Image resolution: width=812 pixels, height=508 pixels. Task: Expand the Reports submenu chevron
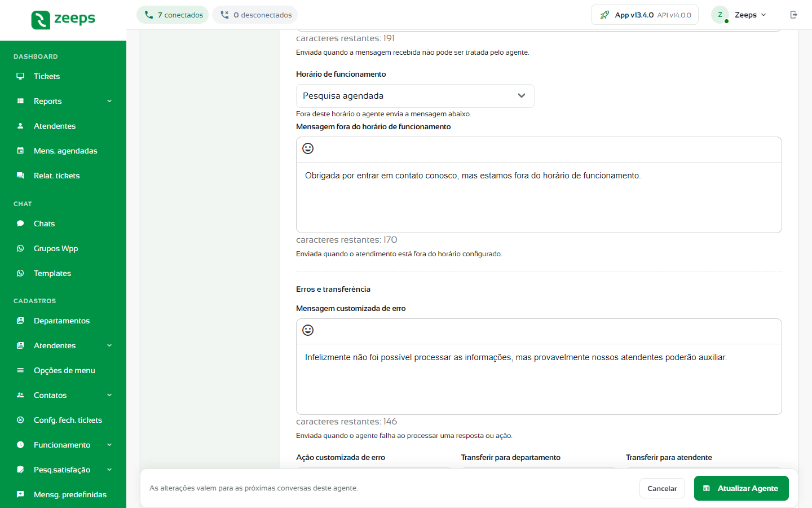109,101
